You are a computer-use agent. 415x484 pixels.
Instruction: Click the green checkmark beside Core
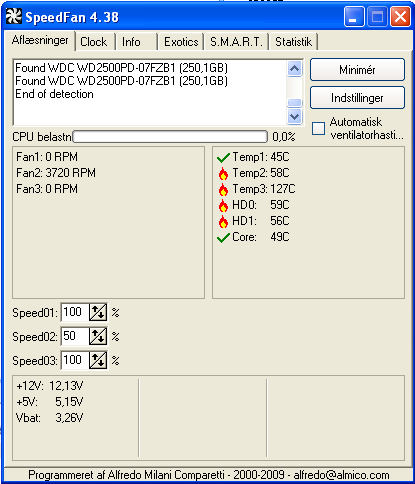[223, 238]
